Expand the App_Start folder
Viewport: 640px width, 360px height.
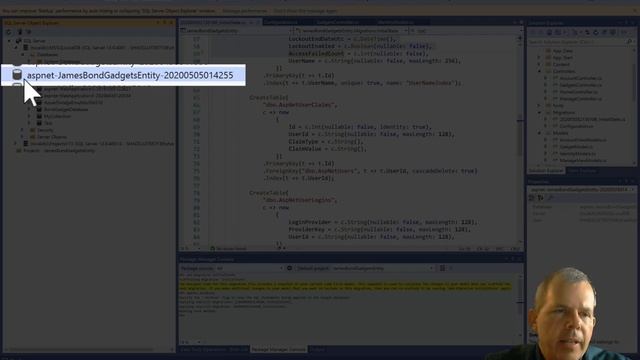pyautogui.click(x=539, y=58)
